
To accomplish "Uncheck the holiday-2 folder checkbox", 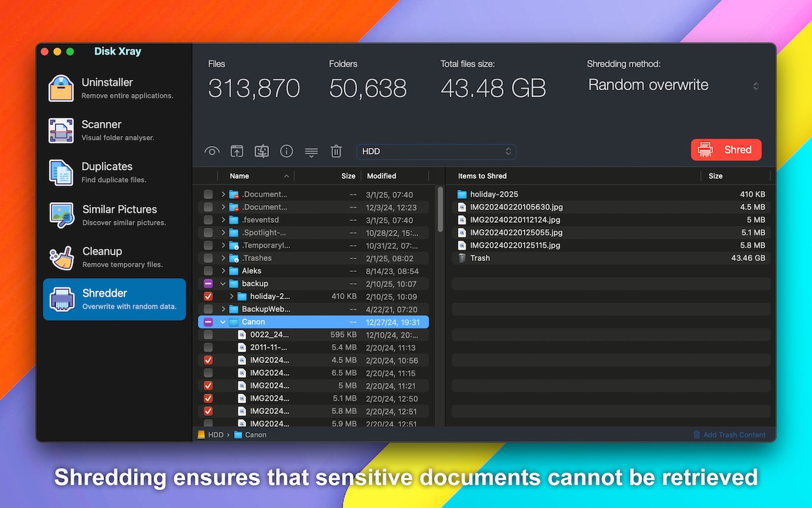I will tap(208, 297).
